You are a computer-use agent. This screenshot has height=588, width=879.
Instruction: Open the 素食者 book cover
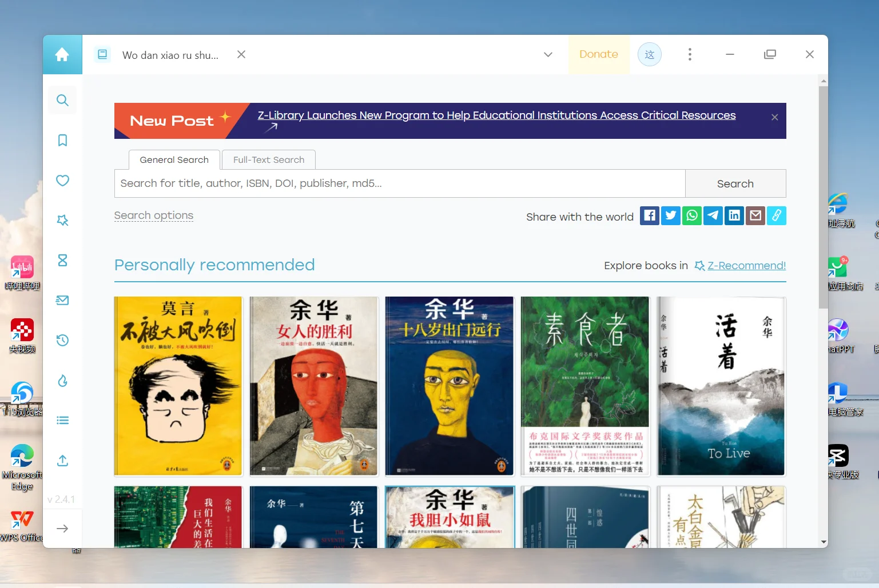pos(585,386)
